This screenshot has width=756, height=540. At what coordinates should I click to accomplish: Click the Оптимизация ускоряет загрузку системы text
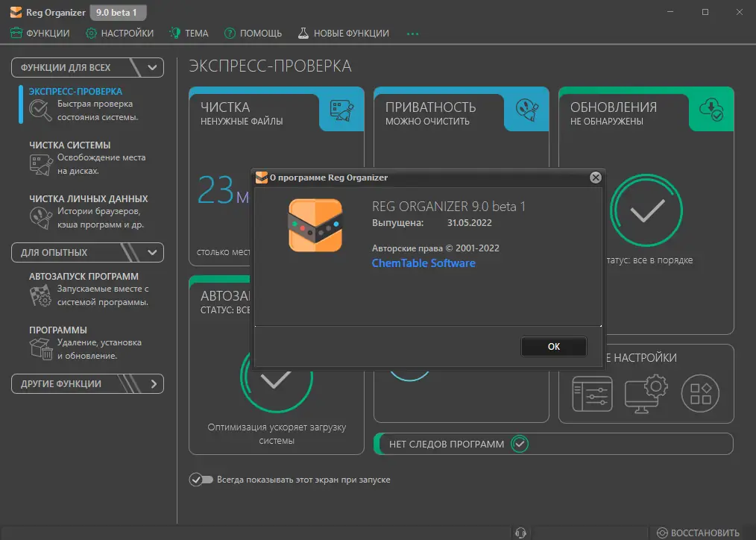coord(277,434)
